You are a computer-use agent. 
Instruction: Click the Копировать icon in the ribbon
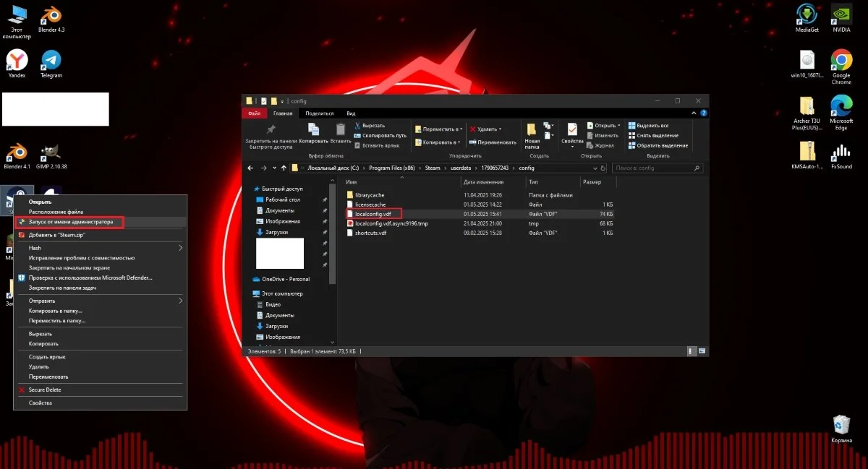313,130
